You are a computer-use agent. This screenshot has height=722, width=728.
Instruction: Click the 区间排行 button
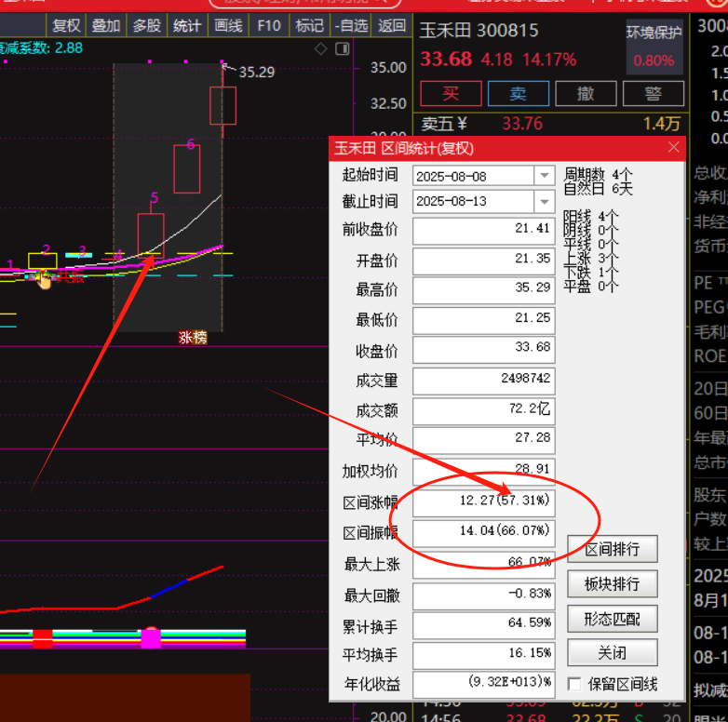tap(612, 549)
